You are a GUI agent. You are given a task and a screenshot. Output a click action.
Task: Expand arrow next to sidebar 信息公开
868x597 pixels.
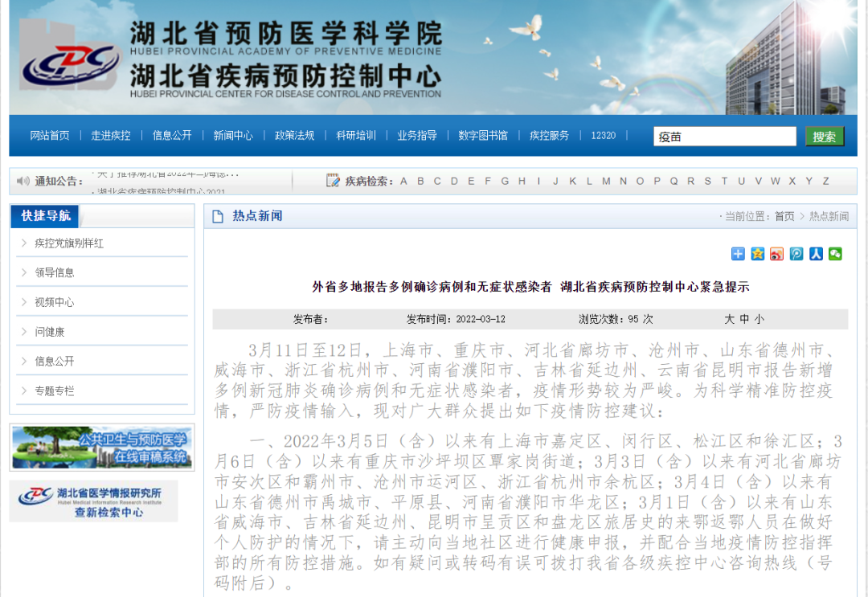click(24, 362)
